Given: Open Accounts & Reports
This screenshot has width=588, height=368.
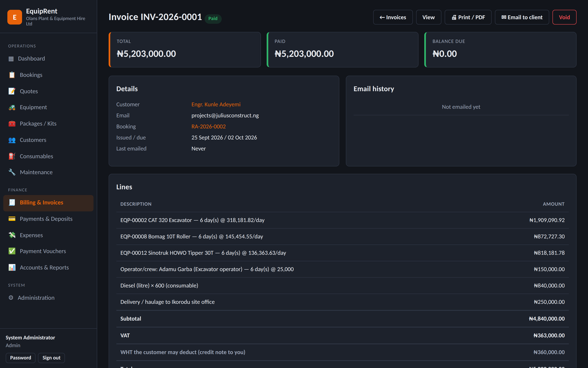Looking at the screenshot, I should 48,267.
